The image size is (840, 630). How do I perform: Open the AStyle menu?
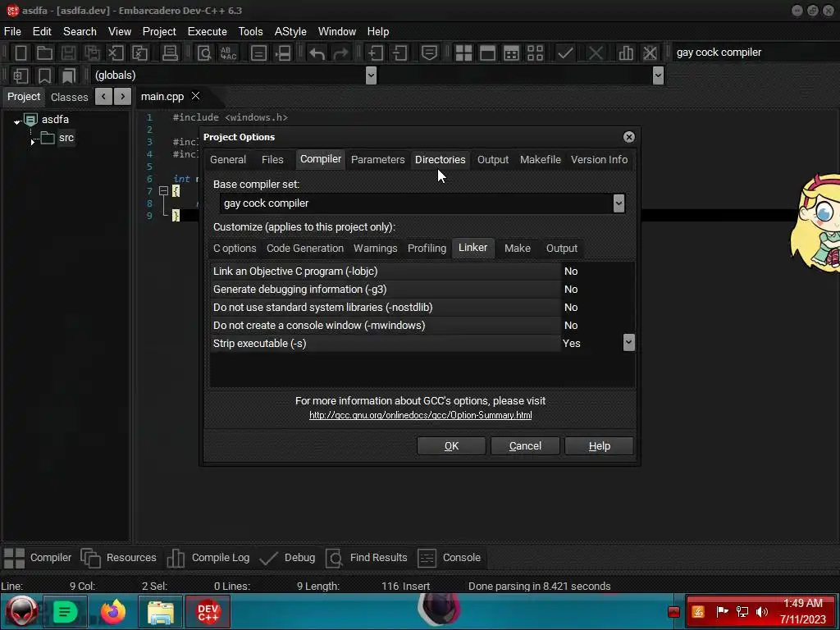point(290,32)
